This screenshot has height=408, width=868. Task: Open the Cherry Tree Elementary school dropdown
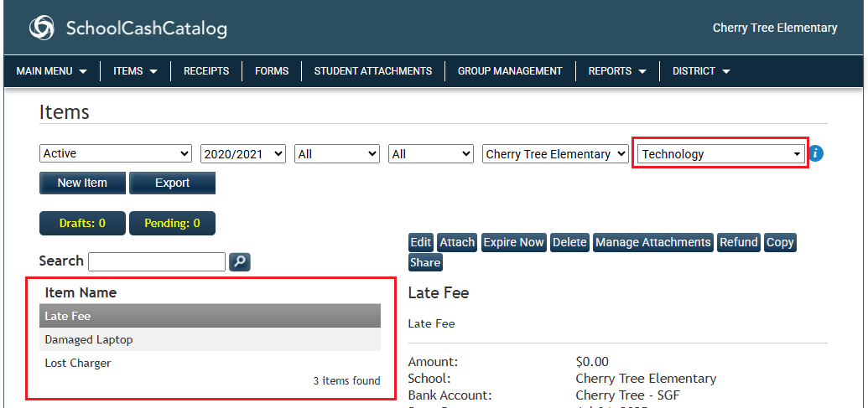(x=555, y=153)
